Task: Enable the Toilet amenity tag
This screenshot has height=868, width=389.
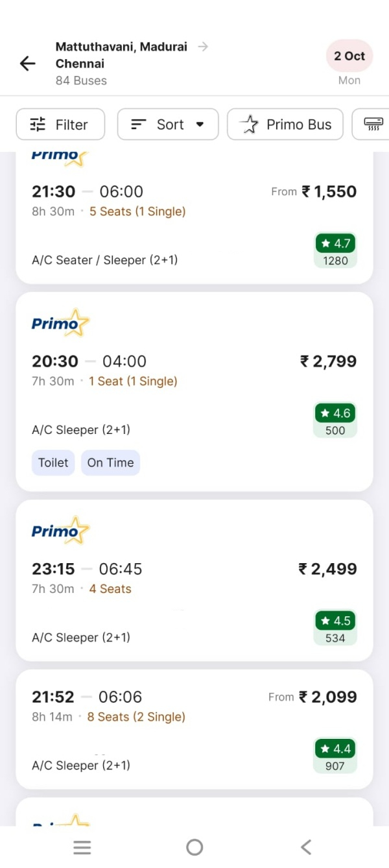Action: pos(53,463)
